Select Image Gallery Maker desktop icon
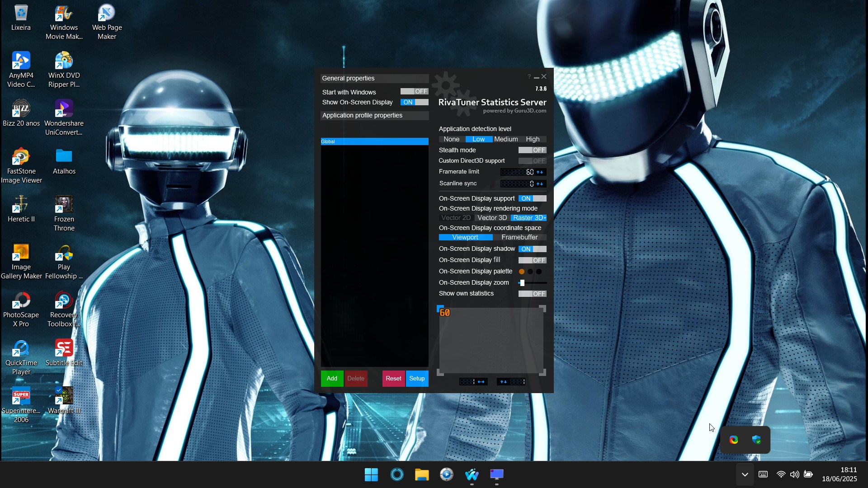The height and width of the screenshot is (488, 868). click(x=21, y=262)
